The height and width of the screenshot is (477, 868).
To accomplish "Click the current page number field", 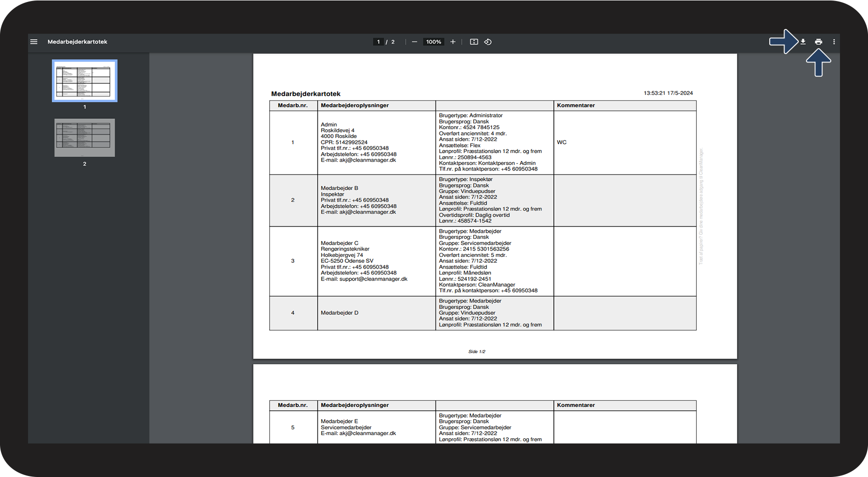I will pos(378,42).
